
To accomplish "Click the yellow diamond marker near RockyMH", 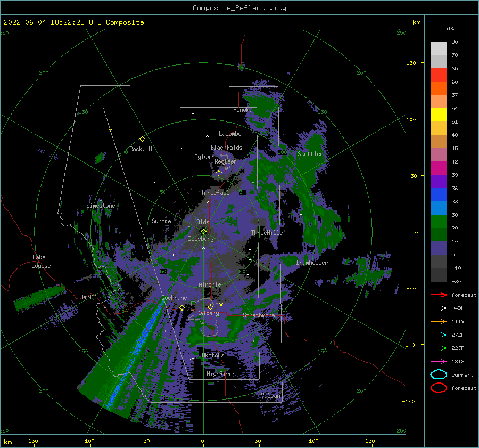I will pos(142,139).
